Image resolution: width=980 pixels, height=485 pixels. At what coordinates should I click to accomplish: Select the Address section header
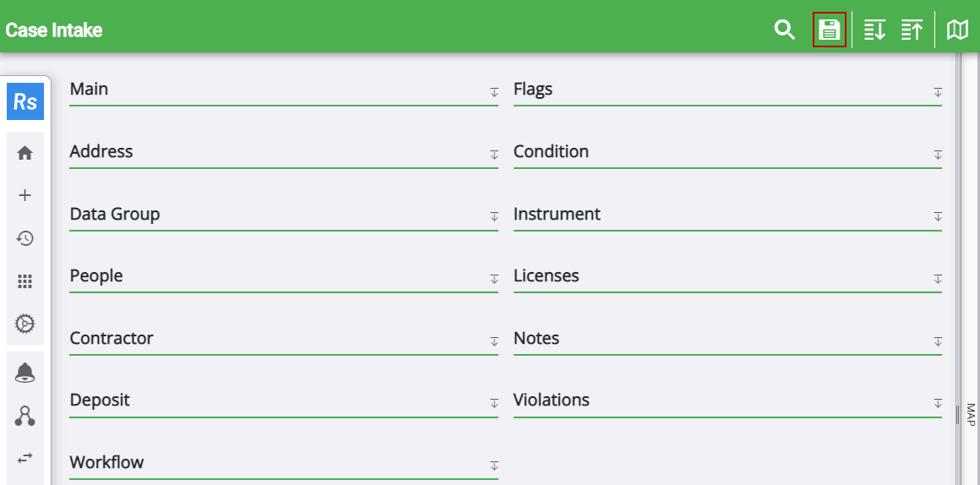pyautogui.click(x=101, y=152)
